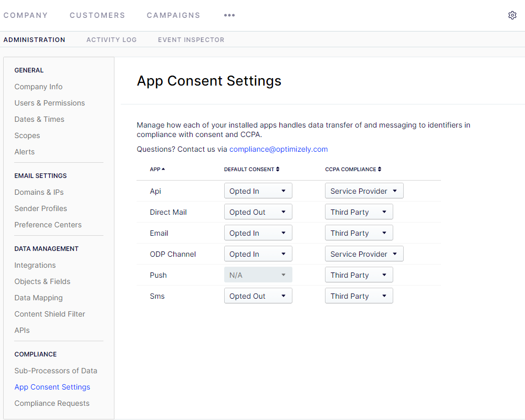Image resolution: width=525 pixels, height=420 pixels.
Task: Sort table by Default Consent
Action: 252,169
